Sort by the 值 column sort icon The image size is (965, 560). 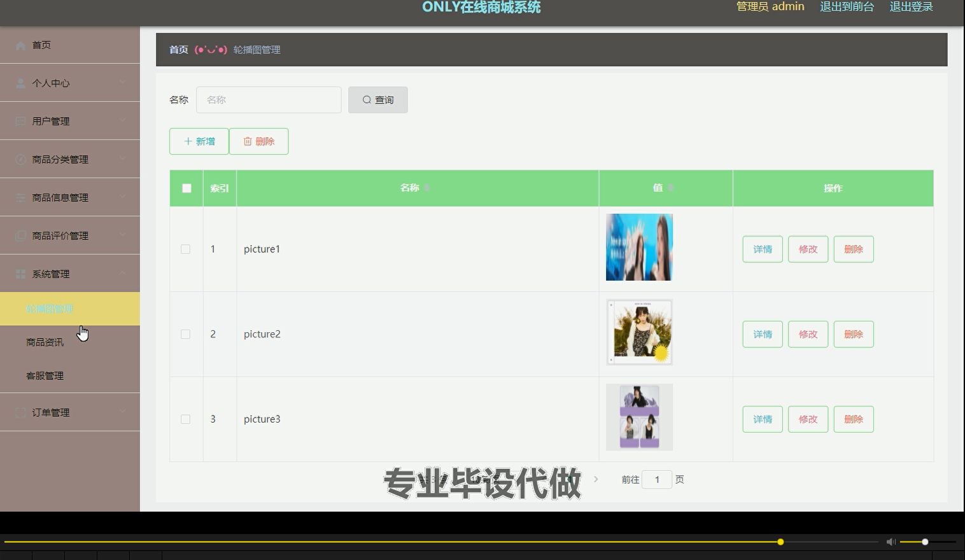(670, 188)
